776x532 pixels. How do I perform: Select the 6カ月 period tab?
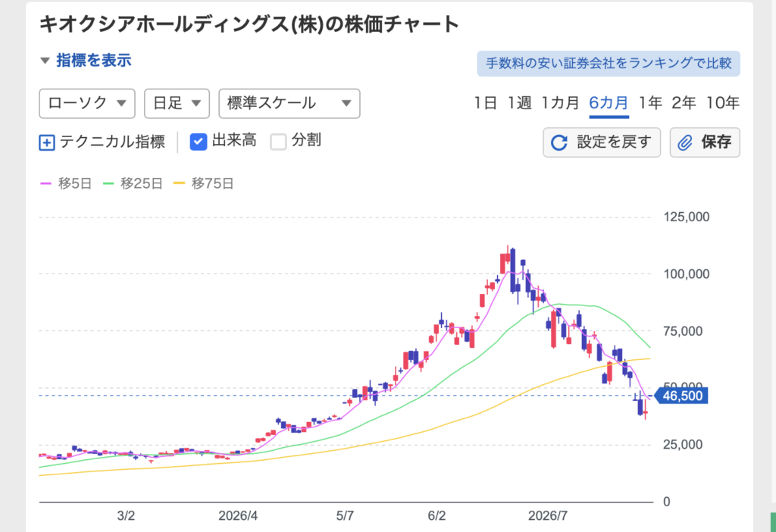point(609,103)
